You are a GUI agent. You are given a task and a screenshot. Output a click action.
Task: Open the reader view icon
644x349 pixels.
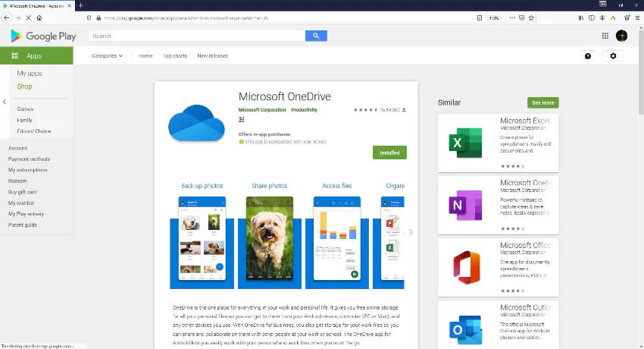(x=480, y=17)
